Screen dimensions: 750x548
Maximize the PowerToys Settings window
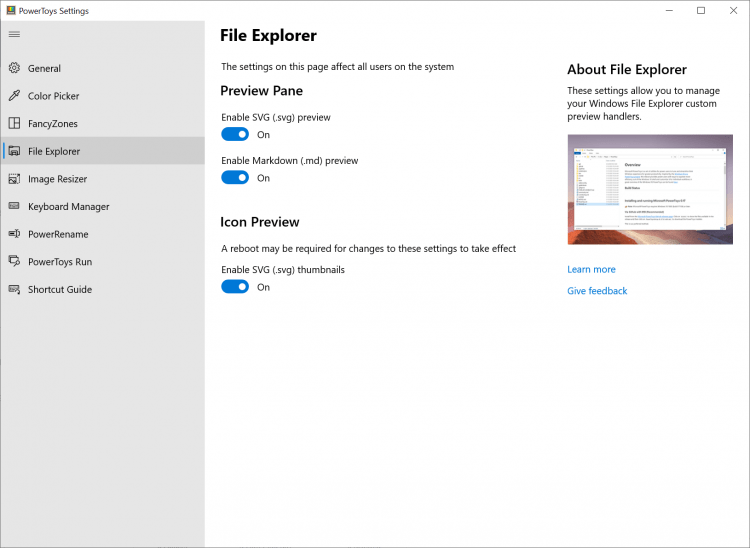pyautogui.click(x=701, y=11)
